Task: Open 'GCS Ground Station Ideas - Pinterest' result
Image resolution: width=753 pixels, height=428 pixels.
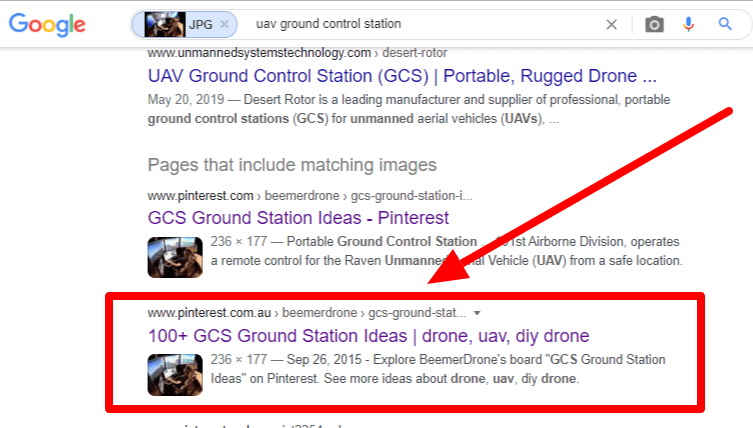Action: coord(298,217)
